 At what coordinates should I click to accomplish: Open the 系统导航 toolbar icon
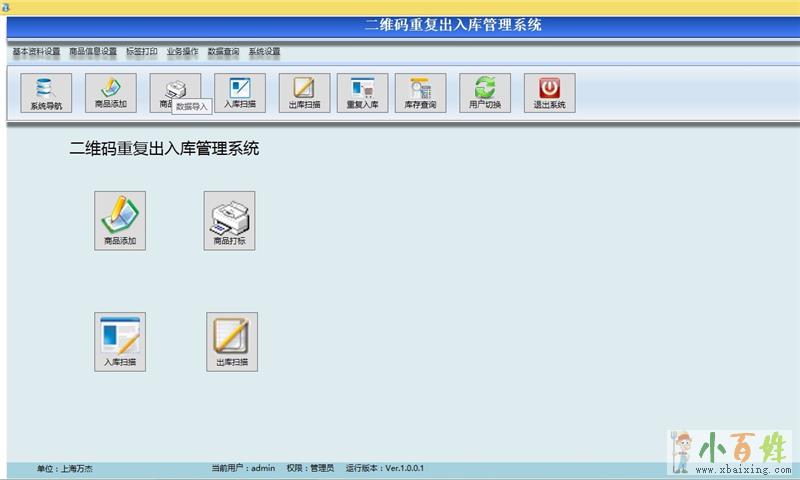point(45,93)
